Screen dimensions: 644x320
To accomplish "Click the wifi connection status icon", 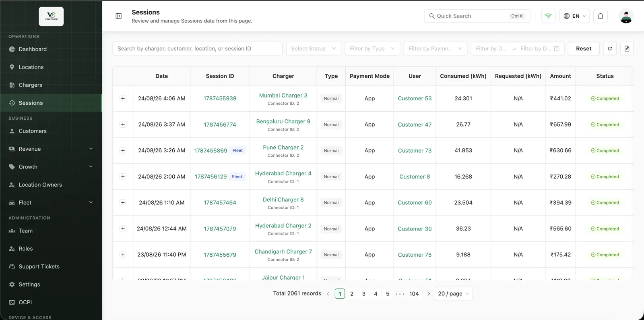I will [x=548, y=16].
